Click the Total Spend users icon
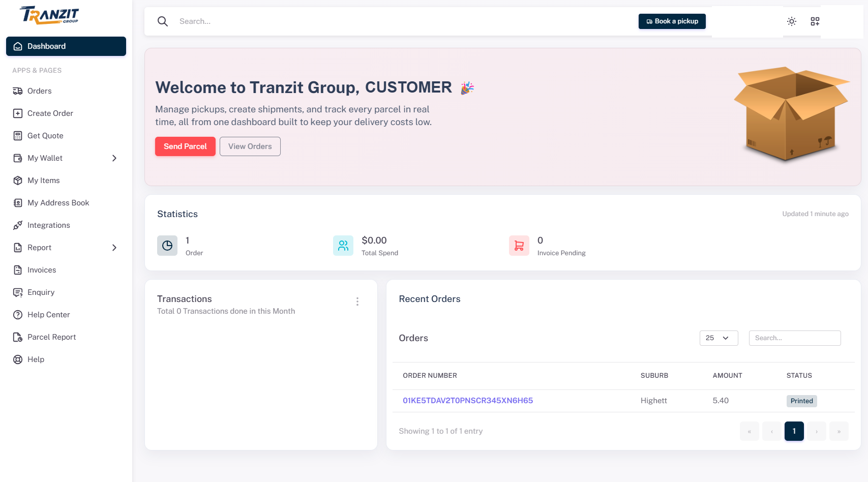Viewport: 868px width, 482px height. [x=343, y=246]
